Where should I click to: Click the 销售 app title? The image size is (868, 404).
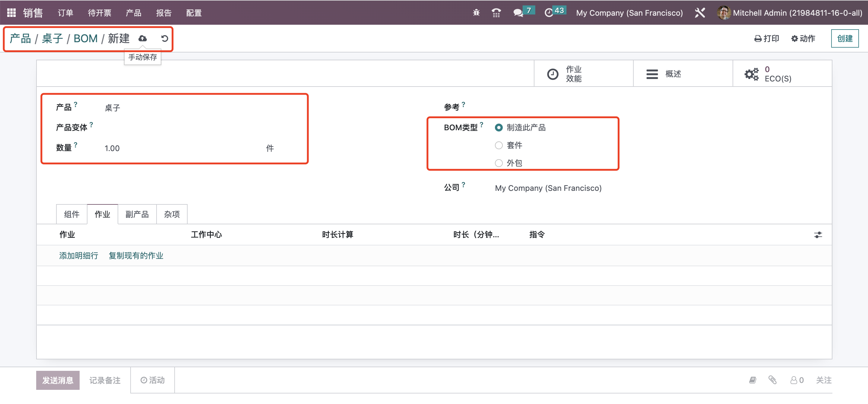click(33, 13)
